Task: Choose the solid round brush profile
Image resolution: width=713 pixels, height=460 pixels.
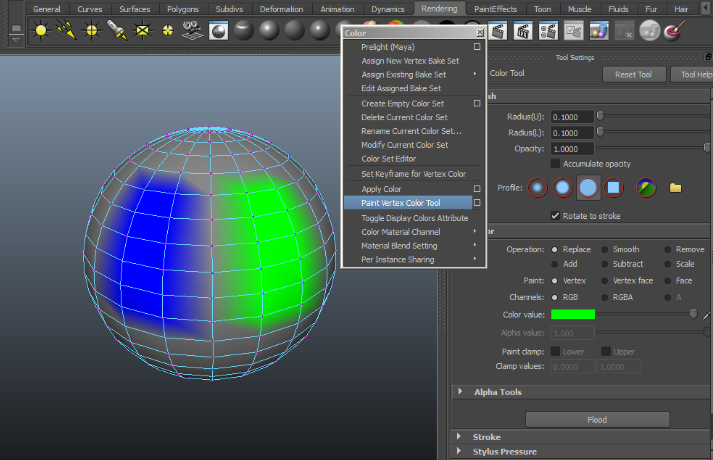Action: (x=589, y=187)
